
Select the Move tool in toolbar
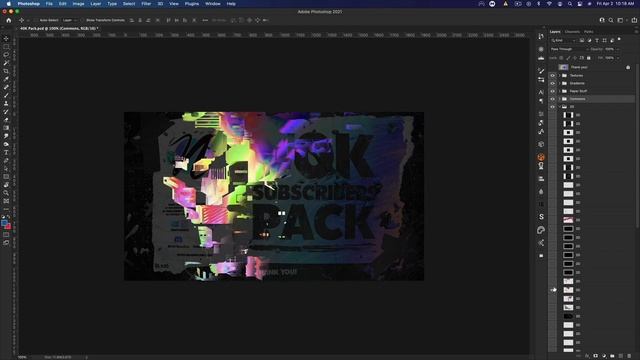click(6, 39)
